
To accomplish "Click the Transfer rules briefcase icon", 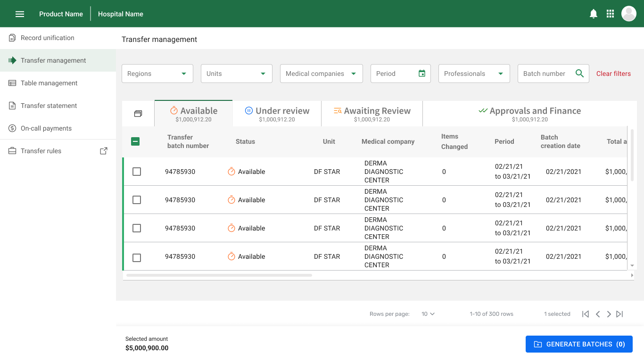I will tap(12, 151).
